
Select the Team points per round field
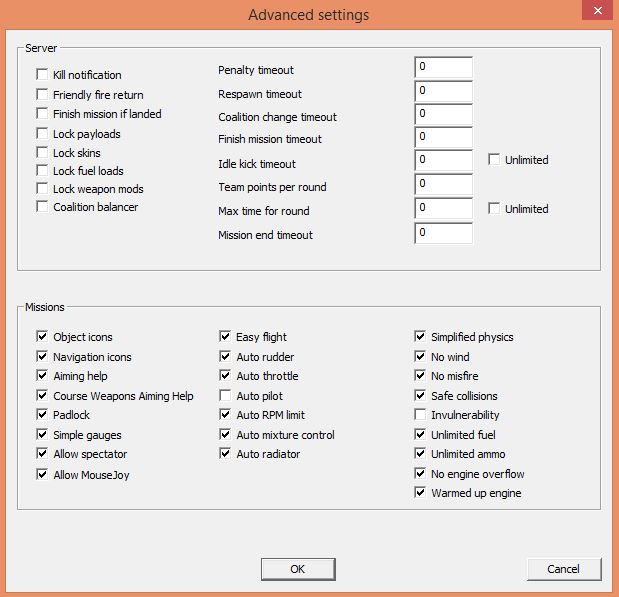tap(443, 184)
